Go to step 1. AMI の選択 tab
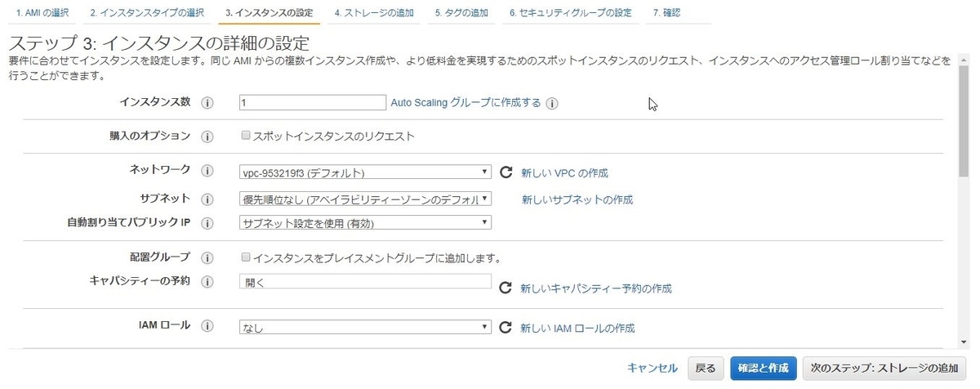 point(42,13)
